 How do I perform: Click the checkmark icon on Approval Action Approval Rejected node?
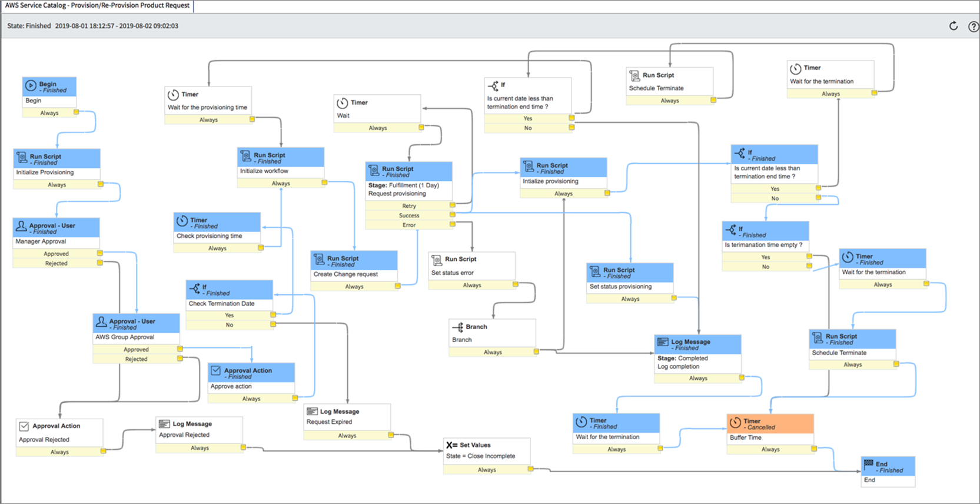click(x=24, y=426)
